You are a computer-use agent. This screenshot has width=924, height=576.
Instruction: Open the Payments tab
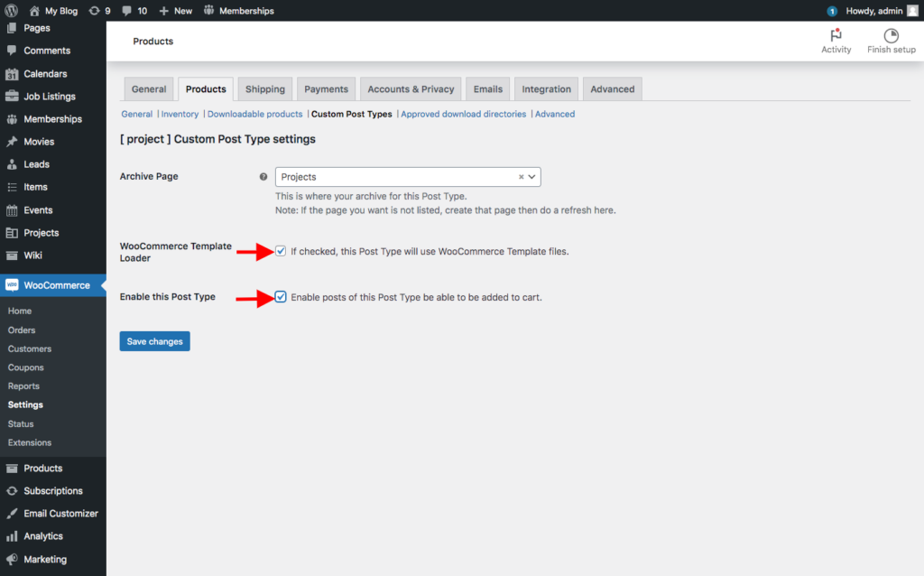326,89
